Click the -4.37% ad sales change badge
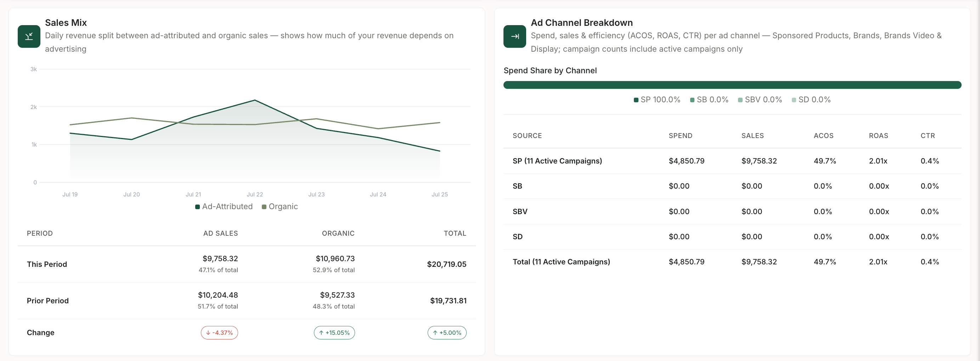980x361 pixels. (x=220, y=332)
